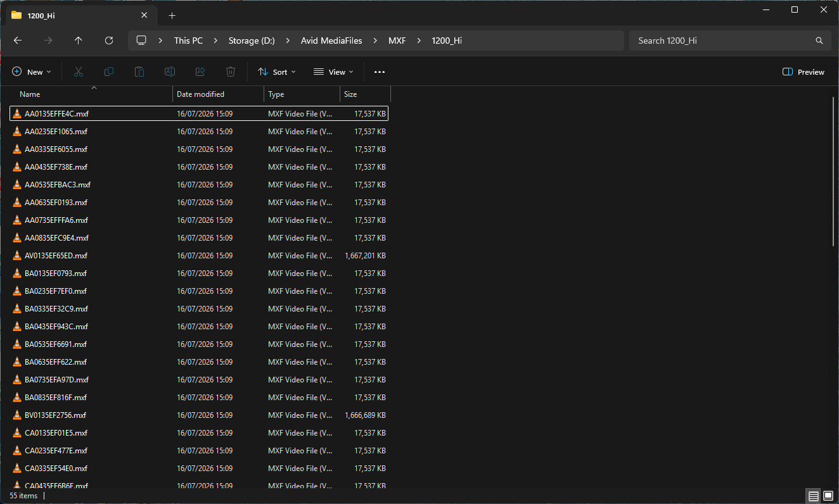Go up one folder level arrow
This screenshot has width=839, height=504.
pos(79,41)
